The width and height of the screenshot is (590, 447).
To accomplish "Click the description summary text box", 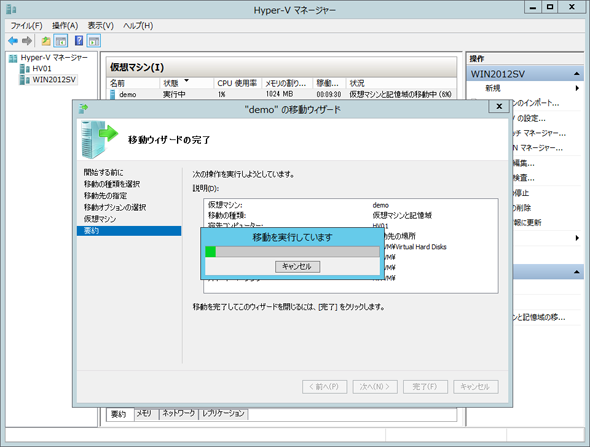I will click(x=351, y=246).
